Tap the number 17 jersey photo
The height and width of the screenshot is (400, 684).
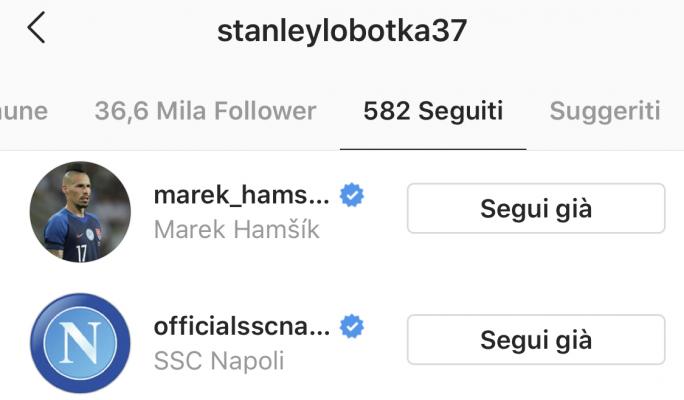pyautogui.click(x=80, y=212)
